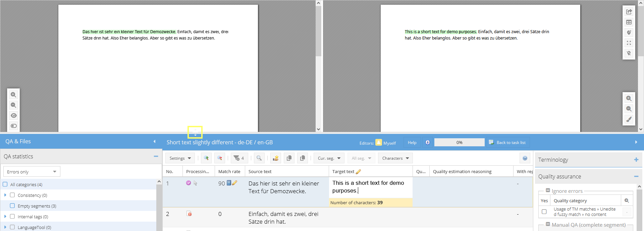Viewport: 644px width, 231px height.
Task: Expand the Terminology panel with plus
Action: (636, 160)
